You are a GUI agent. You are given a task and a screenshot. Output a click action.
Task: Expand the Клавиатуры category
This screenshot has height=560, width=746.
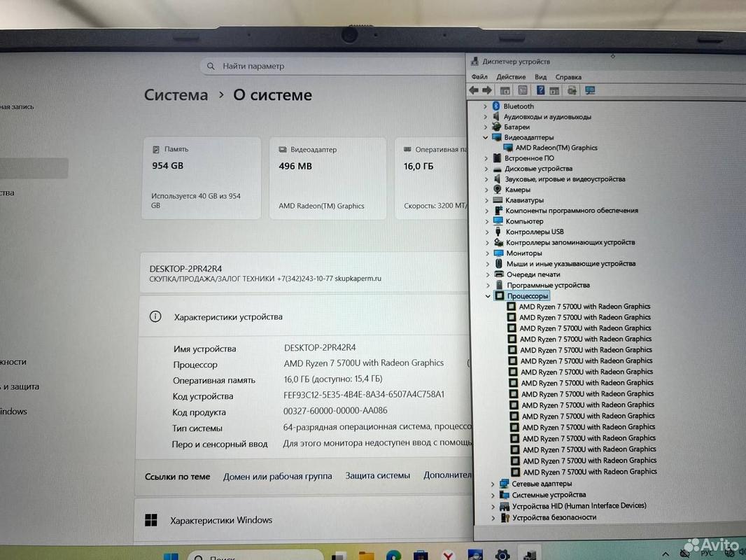pyautogui.click(x=487, y=200)
